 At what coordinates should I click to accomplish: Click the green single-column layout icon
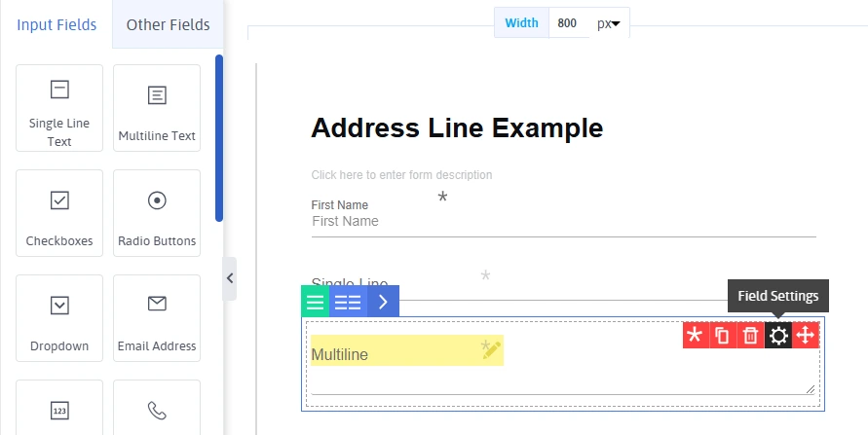point(316,302)
